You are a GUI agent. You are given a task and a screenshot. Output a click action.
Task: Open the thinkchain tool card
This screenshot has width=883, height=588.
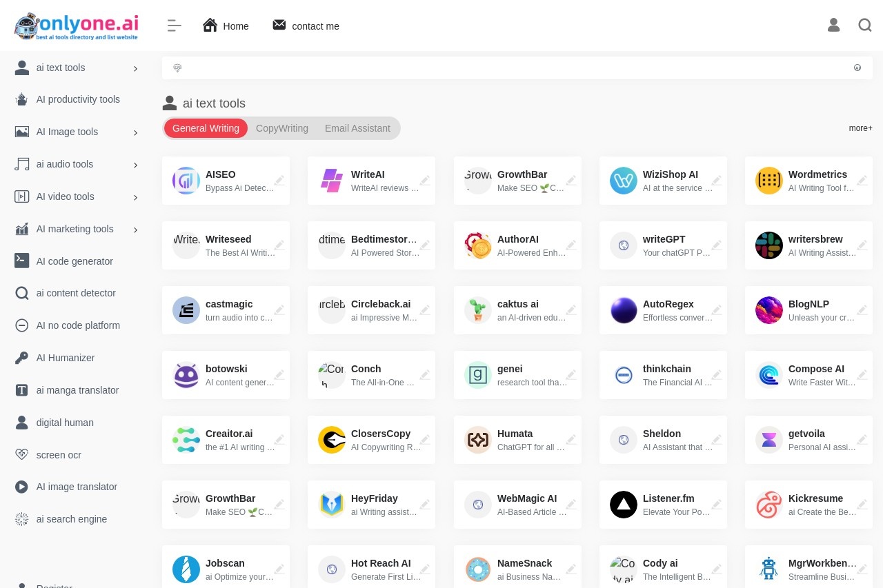(x=663, y=375)
